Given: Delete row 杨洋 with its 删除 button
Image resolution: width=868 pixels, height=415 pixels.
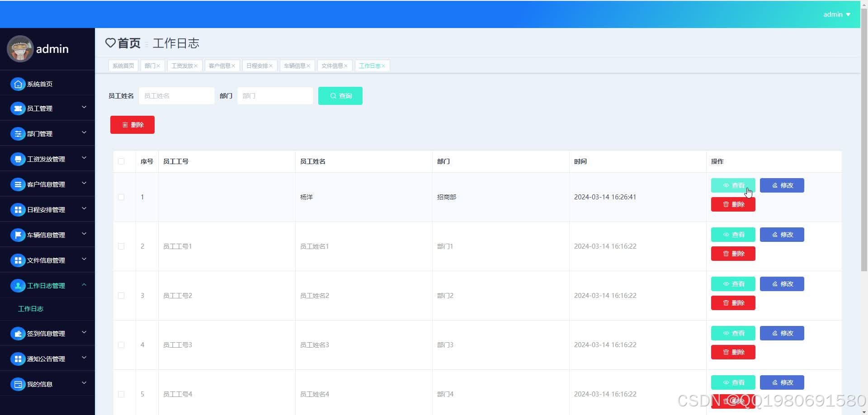Looking at the screenshot, I should pyautogui.click(x=733, y=204).
